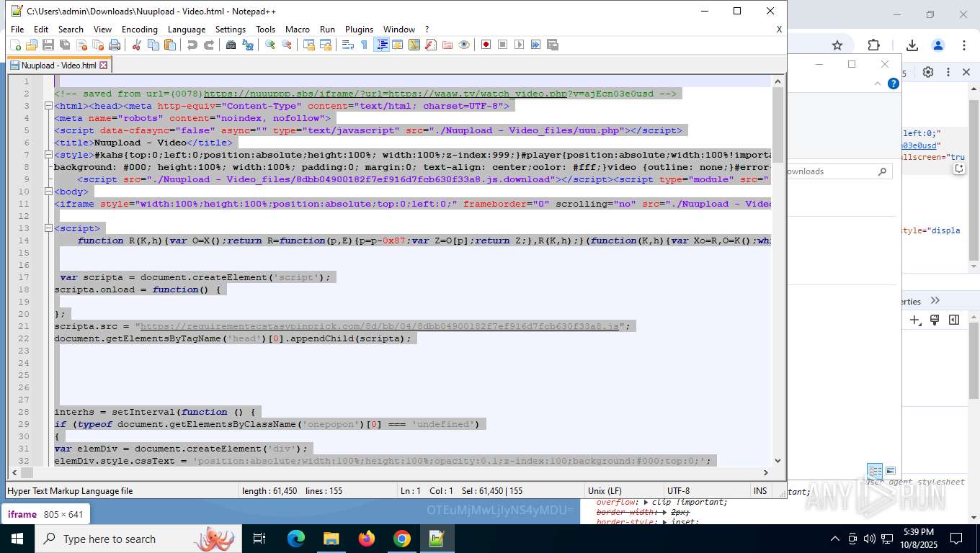This screenshot has height=553, width=980.
Task: Open Chrome DevTools settings gear
Action: click(x=928, y=72)
